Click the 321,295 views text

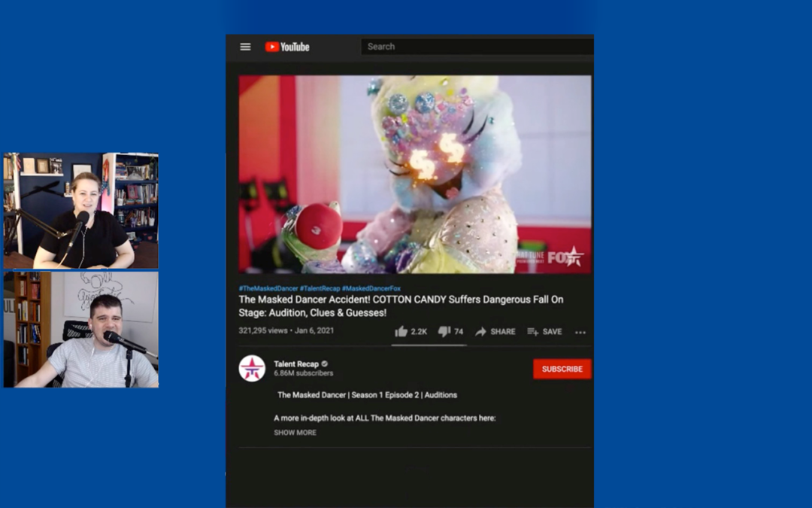pyautogui.click(x=263, y=330)
